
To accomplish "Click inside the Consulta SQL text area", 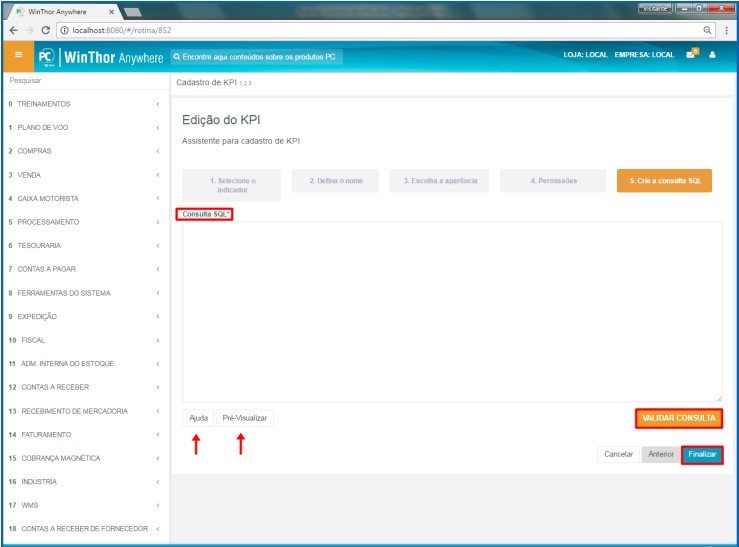I will coord(452,312).
